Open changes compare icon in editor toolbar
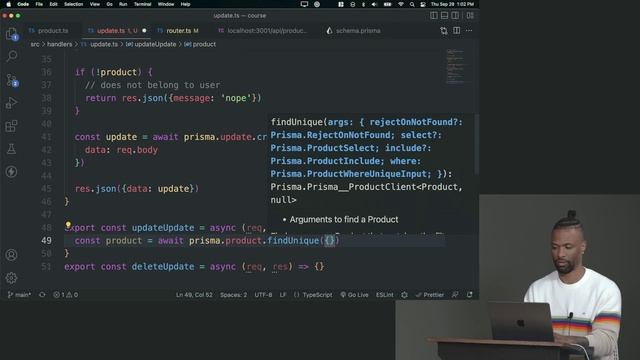 444,31
